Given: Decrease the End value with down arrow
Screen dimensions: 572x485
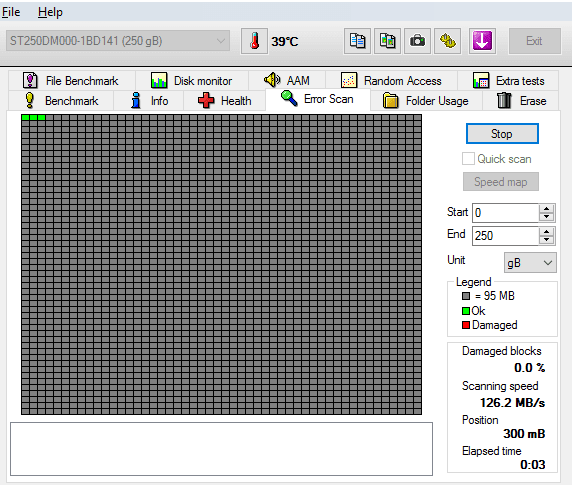Looking at the screenshot, I should click(546, 240).
